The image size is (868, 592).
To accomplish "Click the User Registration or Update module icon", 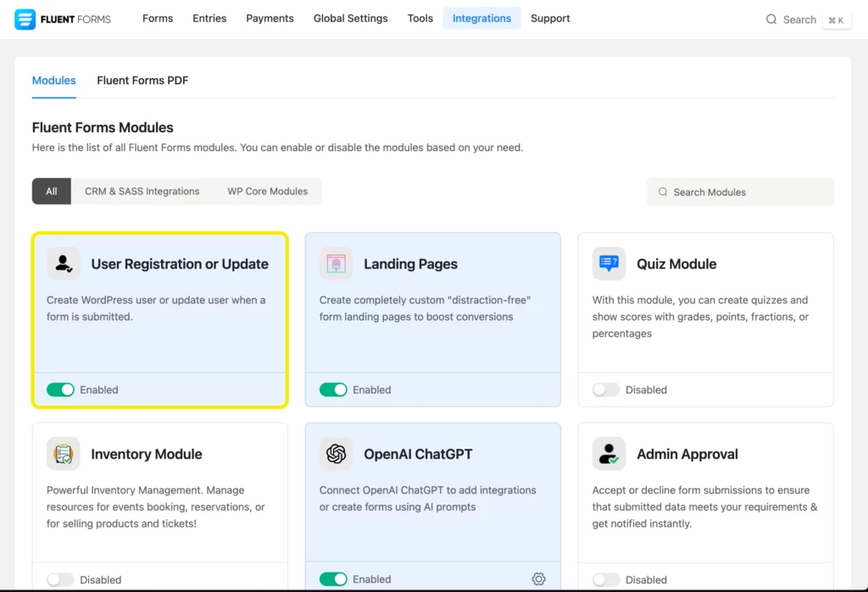I will tap(63, 264).
